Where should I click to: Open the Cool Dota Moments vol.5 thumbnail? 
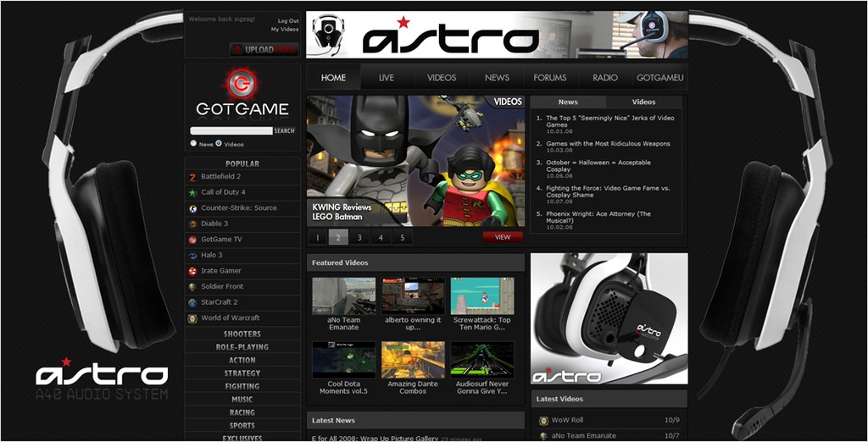point(344,360)
